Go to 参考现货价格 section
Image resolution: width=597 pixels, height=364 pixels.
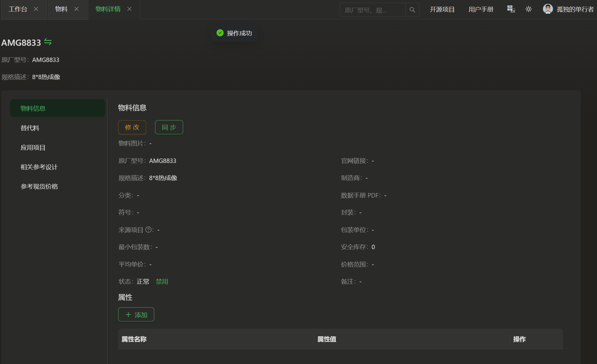click(39, 187)
